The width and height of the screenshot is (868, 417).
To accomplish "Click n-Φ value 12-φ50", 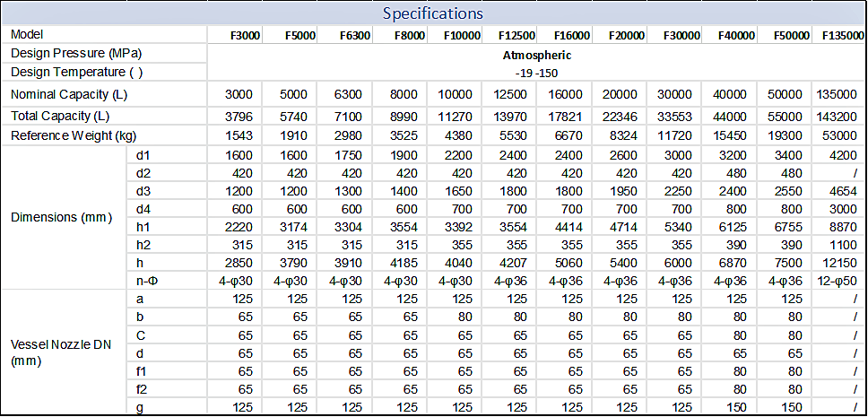I will point(838,282).
